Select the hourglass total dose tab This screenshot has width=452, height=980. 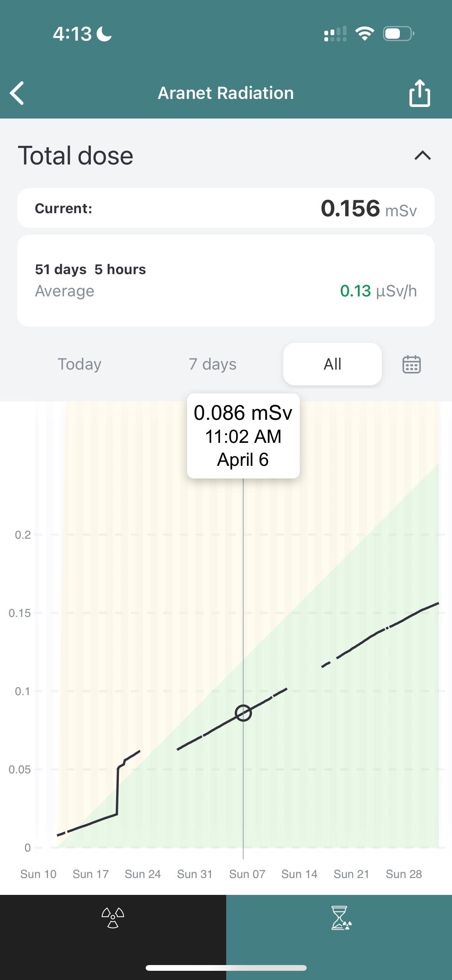340,918
